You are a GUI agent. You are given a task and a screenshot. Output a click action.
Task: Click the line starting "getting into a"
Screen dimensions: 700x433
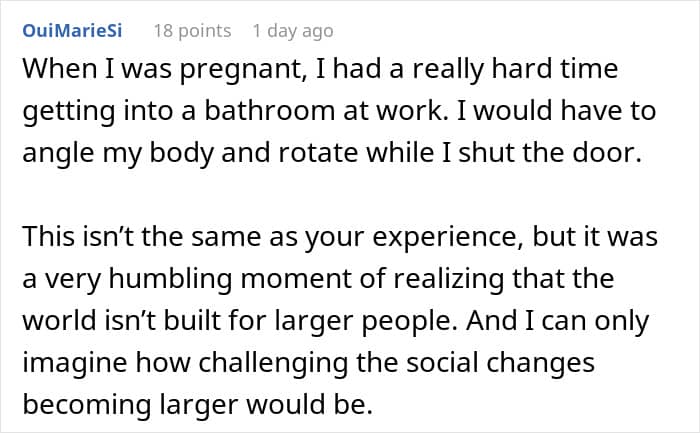[x=339, y=112]
